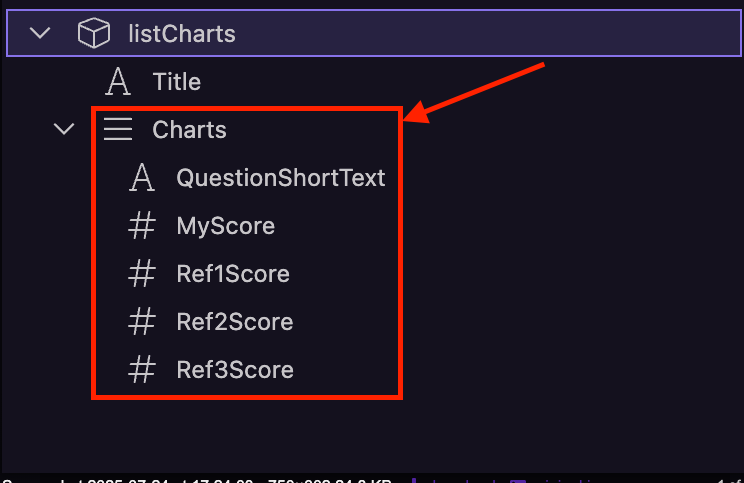The height and width of the screenshot is (483, 744).
Task: Select the Ref3Score field label
Action: point(235,370)
